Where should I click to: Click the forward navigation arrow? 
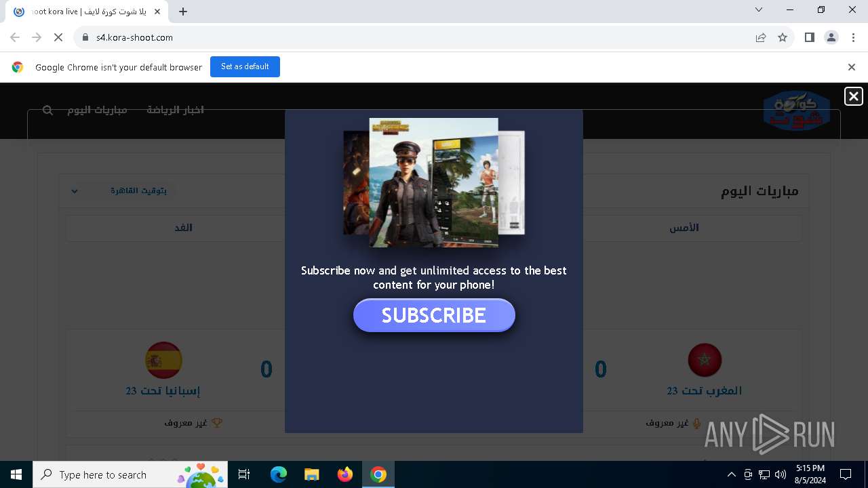click(x=37, y=37)
